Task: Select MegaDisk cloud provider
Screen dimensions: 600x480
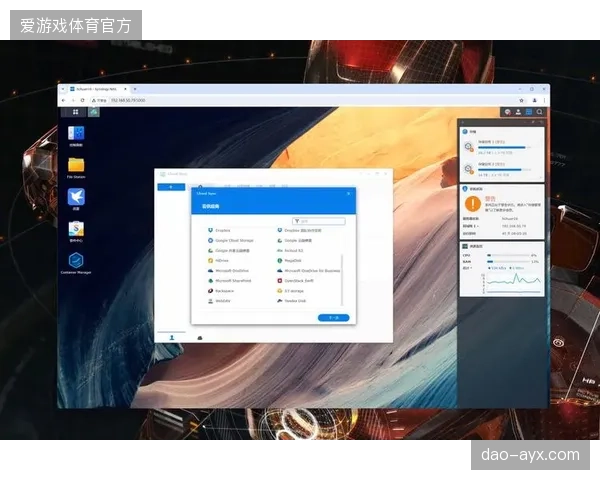Action: click(289, 260)
